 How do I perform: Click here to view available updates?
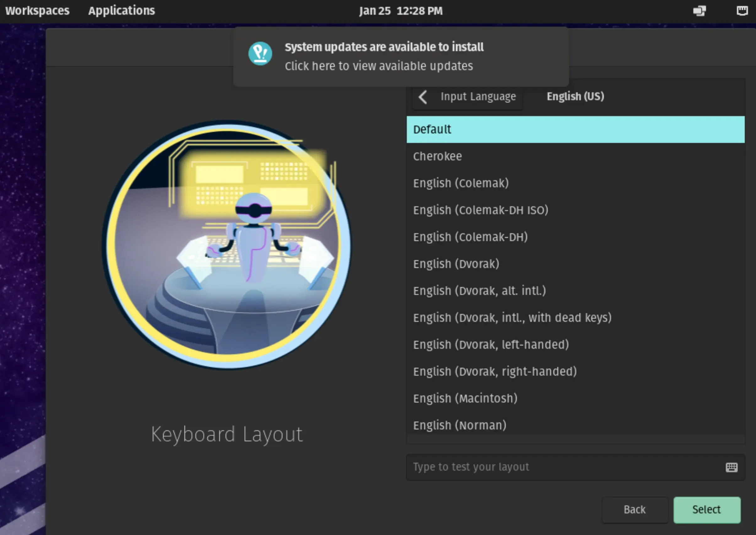coord(379,66)
